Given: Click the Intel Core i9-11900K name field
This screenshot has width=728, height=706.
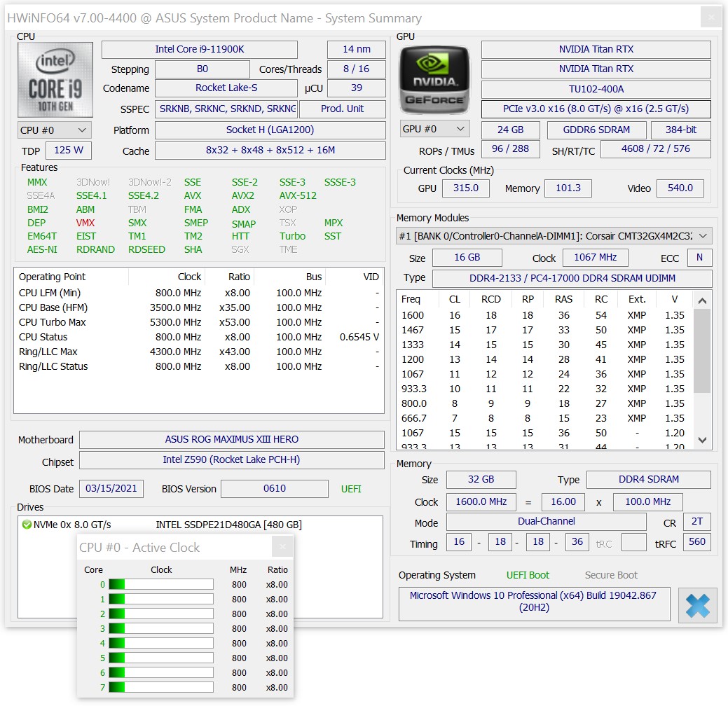Looking at the screenshot, I should click(200, 50).
